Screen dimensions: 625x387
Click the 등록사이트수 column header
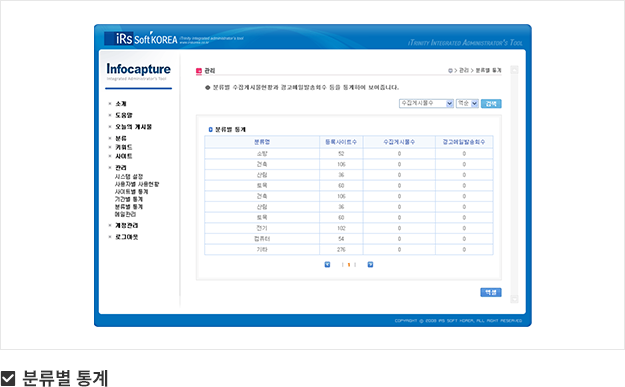341,142
